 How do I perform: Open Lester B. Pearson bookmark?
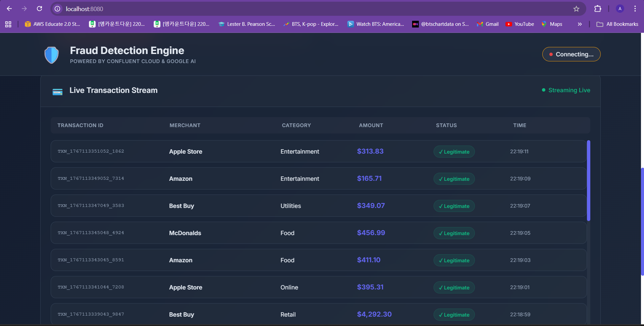point(247,24)
